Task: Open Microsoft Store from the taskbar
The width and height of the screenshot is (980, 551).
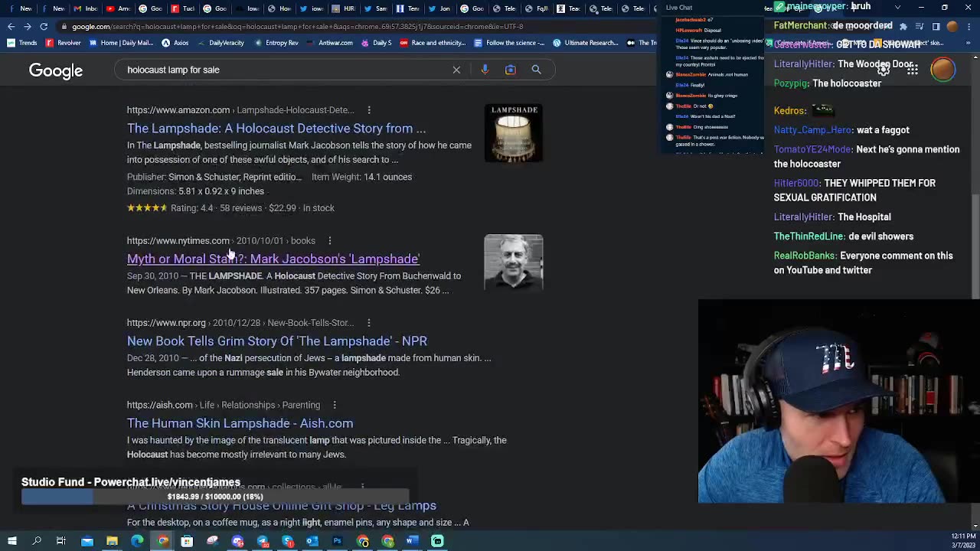Action: tap(187, 541)
